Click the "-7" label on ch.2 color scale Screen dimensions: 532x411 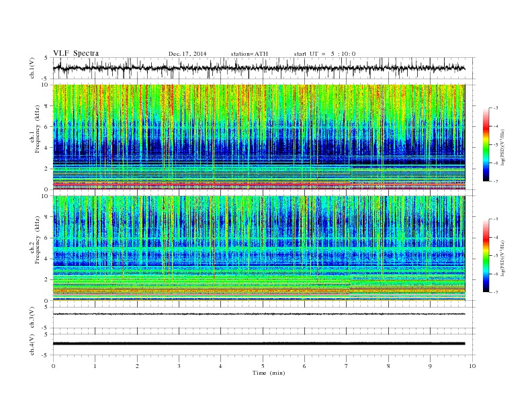496,292
